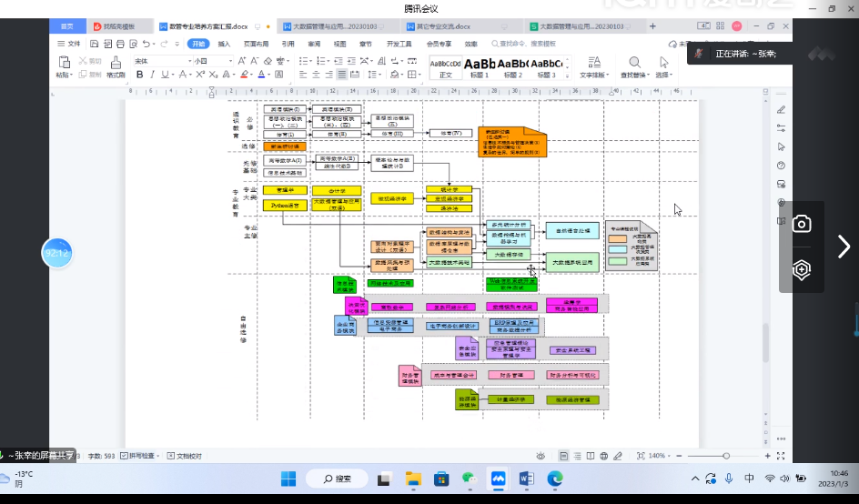Click the screenshot camera icon
This screenshot has height=504, width=859.
[x=802, y=224]
